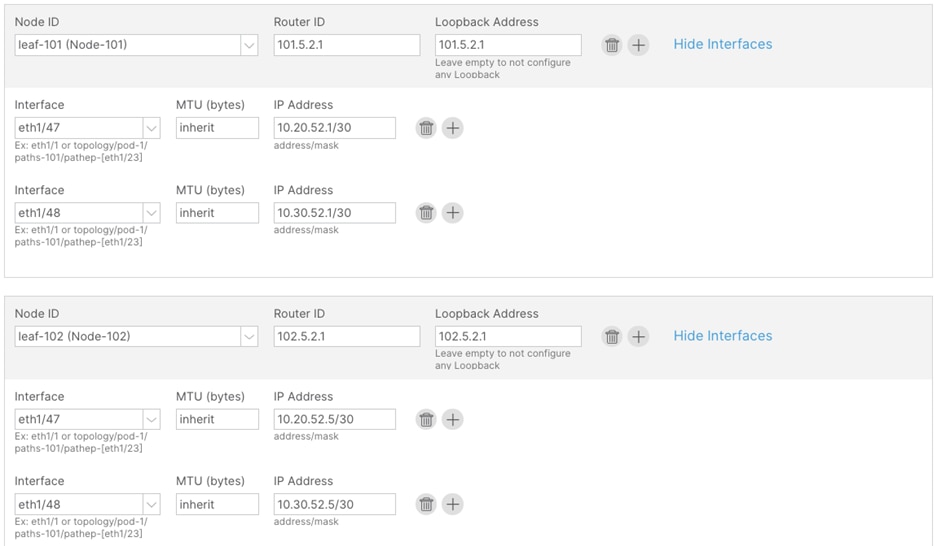937x546 pixels.
Task: Delete the 10.30.52.5/30 interface row
Action: [x=426, y=504]
